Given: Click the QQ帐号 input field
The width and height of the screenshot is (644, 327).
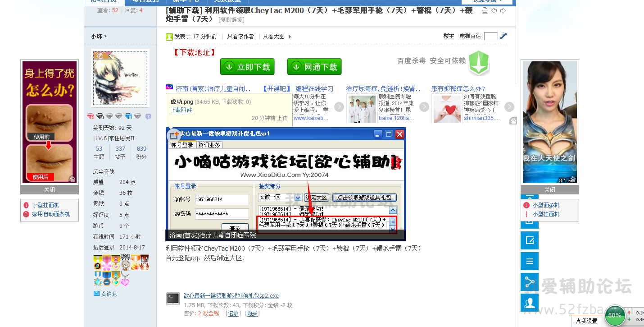Looking at the screenshot, I should pos(222,199).
